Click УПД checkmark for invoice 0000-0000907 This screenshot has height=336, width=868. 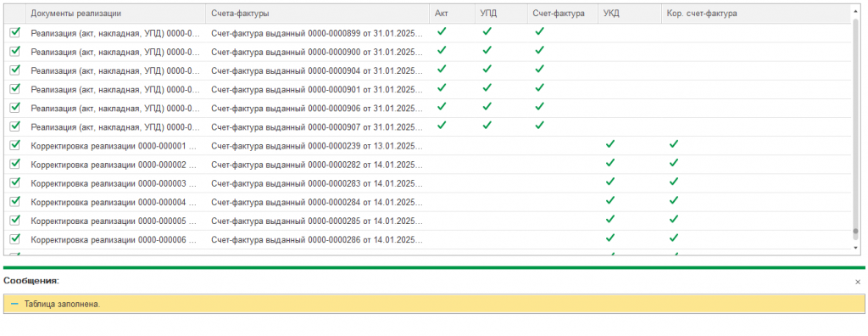[x=487, y=126]
